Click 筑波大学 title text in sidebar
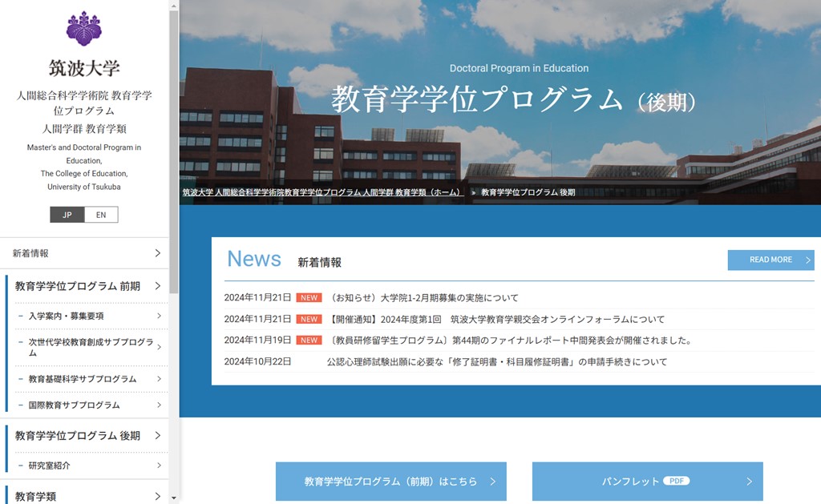The height and width of the screenshot is (504, 821). (x=84, y=68)
